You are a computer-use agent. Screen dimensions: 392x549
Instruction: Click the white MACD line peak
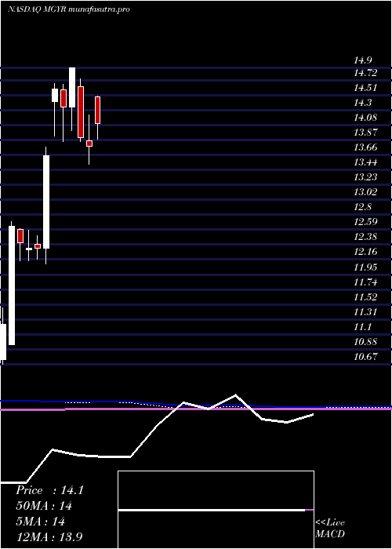click(x=235, y=395)
